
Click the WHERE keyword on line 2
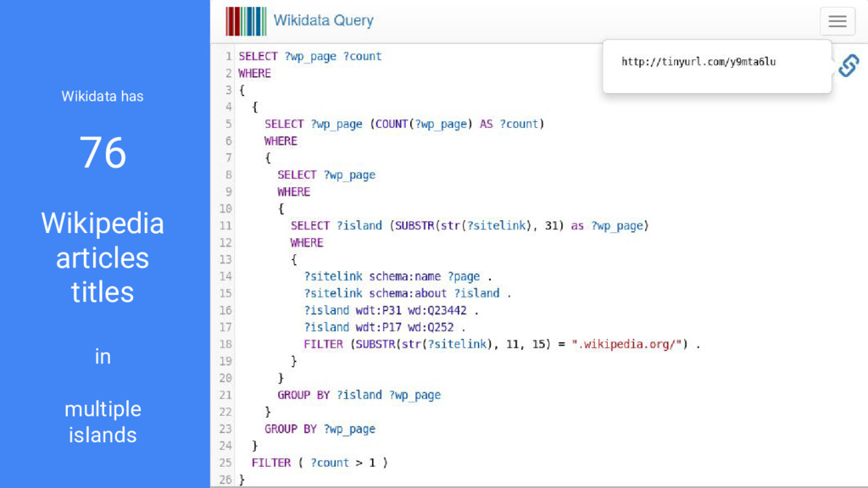pos(254,74)
